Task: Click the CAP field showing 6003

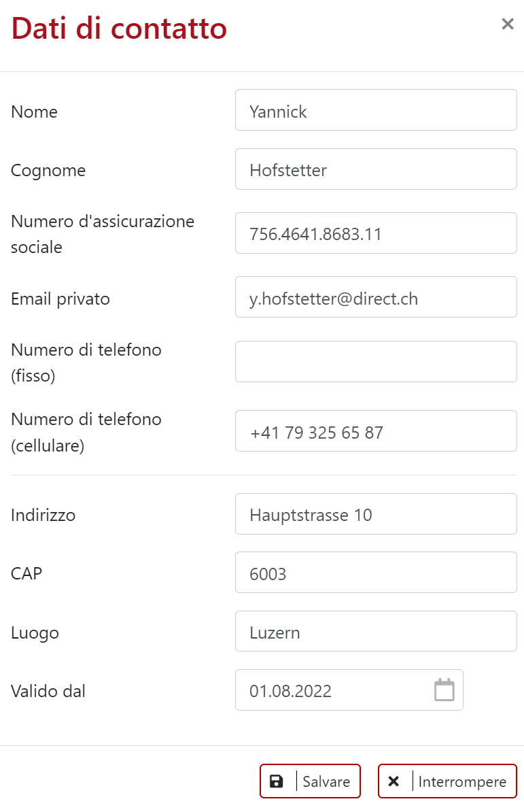Action: [375, 573]
